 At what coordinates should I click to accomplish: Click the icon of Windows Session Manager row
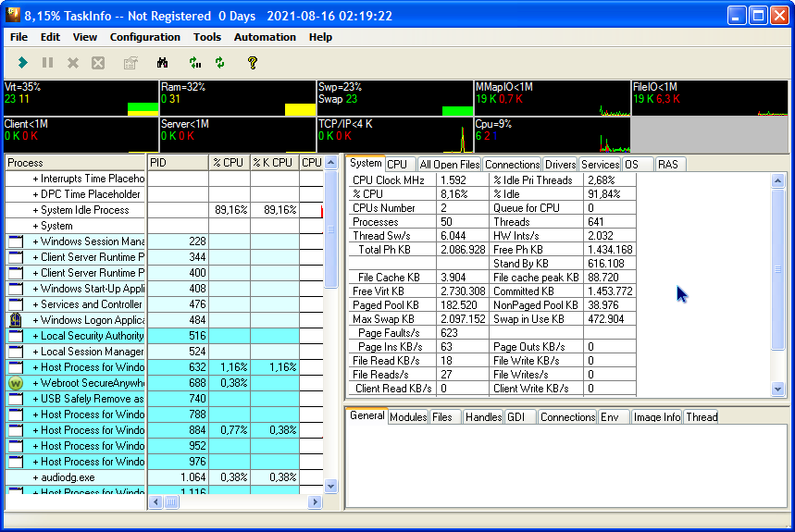pyautogui.click(x=16, y=241)
